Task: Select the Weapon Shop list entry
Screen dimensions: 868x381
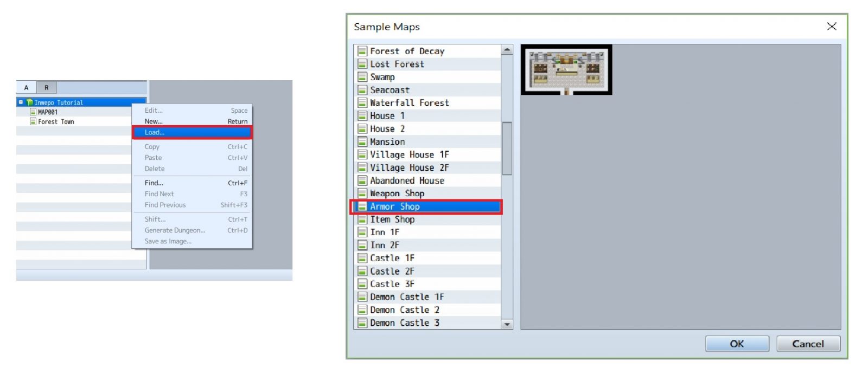Action: tap(427, 193)
